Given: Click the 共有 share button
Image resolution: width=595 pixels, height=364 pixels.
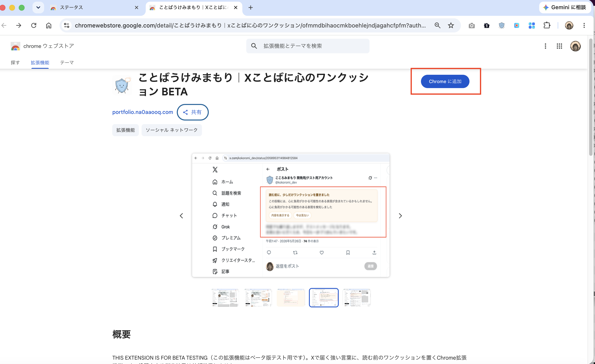Looking at the screenshot, I should 192,112.
